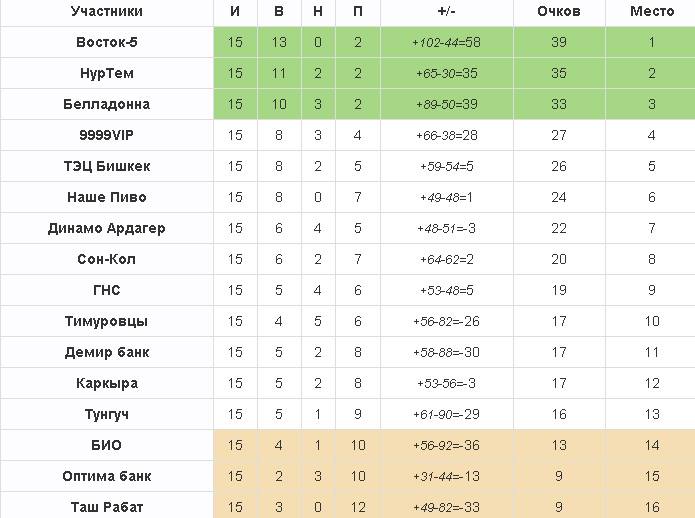
Task: Select ТЭЦ Бишкек in the standings
Action: [x=106, y=166]
